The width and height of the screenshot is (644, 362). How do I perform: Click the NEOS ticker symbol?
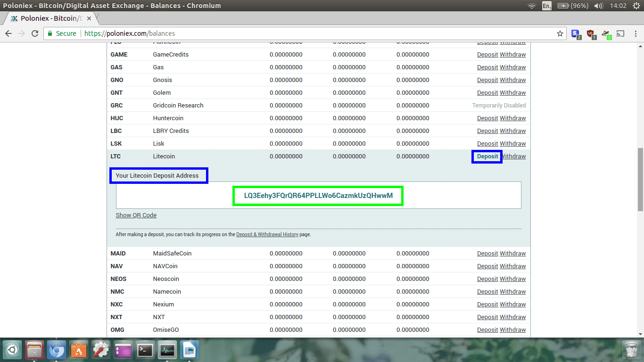pyautogui.click(x=119, y=279)
